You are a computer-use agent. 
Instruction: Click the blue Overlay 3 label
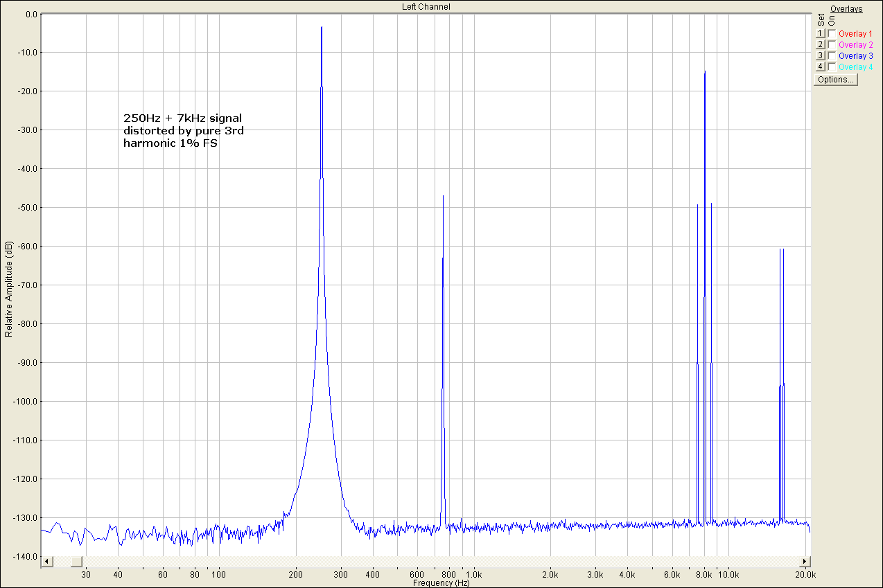[x=855, y=56]
